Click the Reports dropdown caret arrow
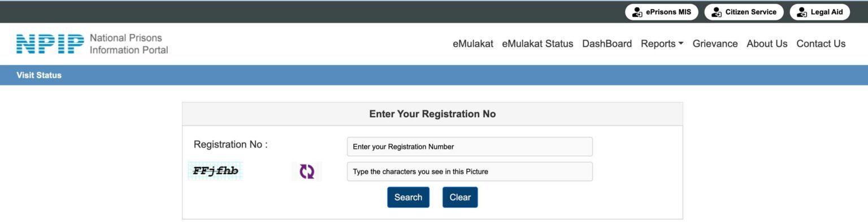The width and height of the screenshot is (868, 223). click(681, 44)
